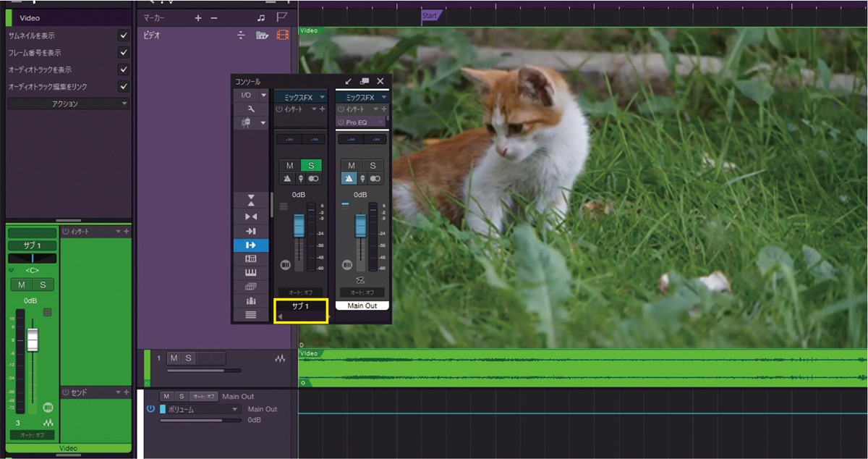
Task: Mute the Main Out console channel
Action: coord(351,166)
